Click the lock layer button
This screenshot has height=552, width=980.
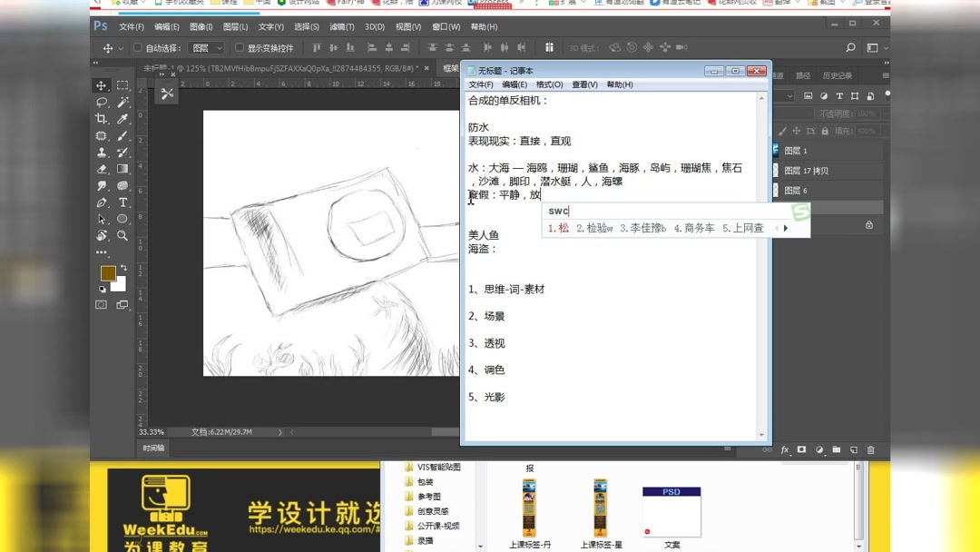tap(824, 131)
